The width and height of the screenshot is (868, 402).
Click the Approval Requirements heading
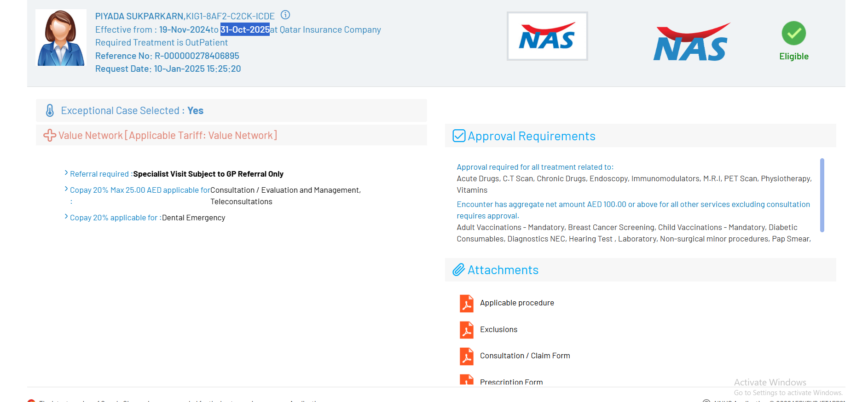532,136
